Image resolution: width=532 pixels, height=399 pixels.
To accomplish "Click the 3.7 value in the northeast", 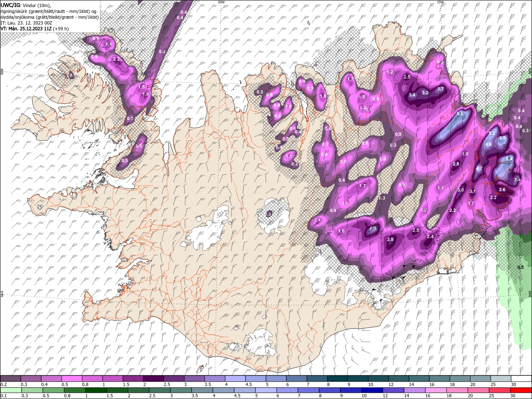I will pos(441,89).
